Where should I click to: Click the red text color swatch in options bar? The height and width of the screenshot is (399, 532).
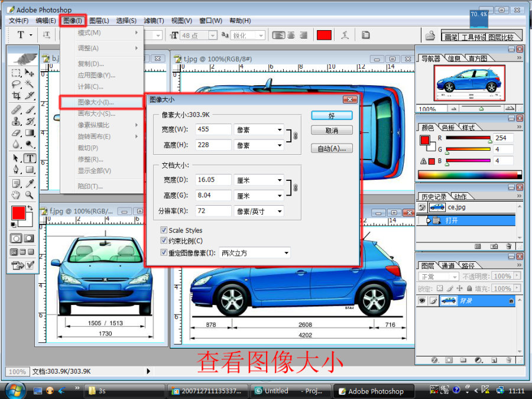[x=324, y=35]
